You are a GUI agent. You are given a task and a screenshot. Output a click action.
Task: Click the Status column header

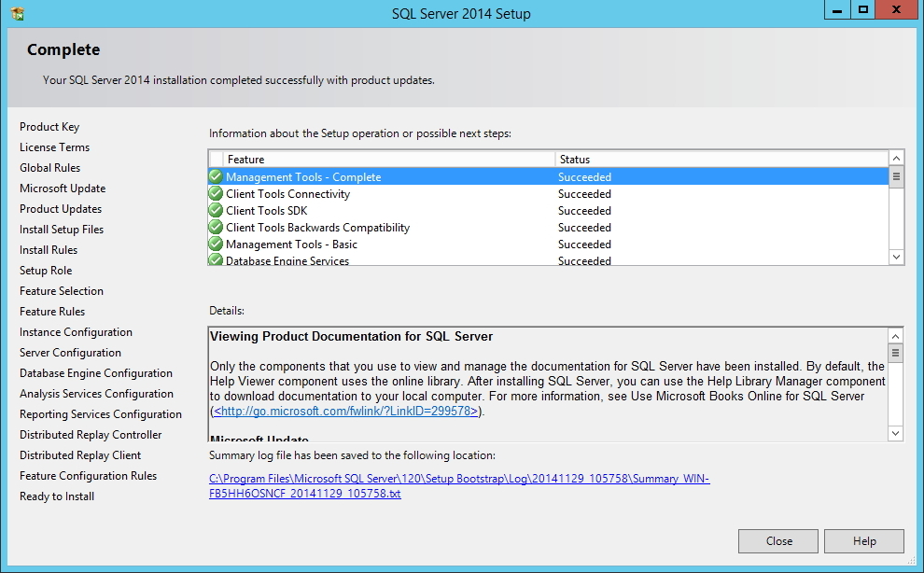click(x=721, y=160)
